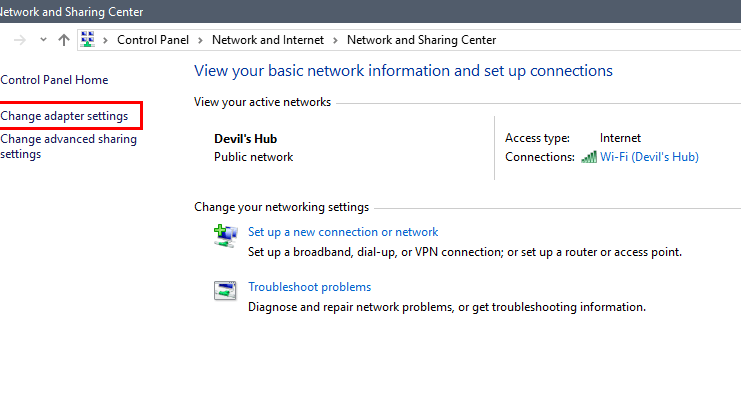Screen dimensions: 741x400
Task: Open Change advanced sharing settings link
Action: 68,147
